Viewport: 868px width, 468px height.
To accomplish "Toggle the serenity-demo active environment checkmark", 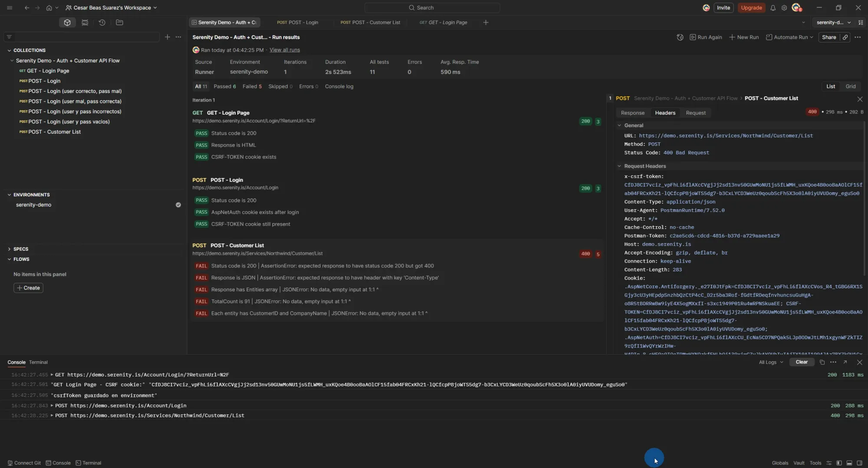I will pyautogui.click(x=178, y=204).
